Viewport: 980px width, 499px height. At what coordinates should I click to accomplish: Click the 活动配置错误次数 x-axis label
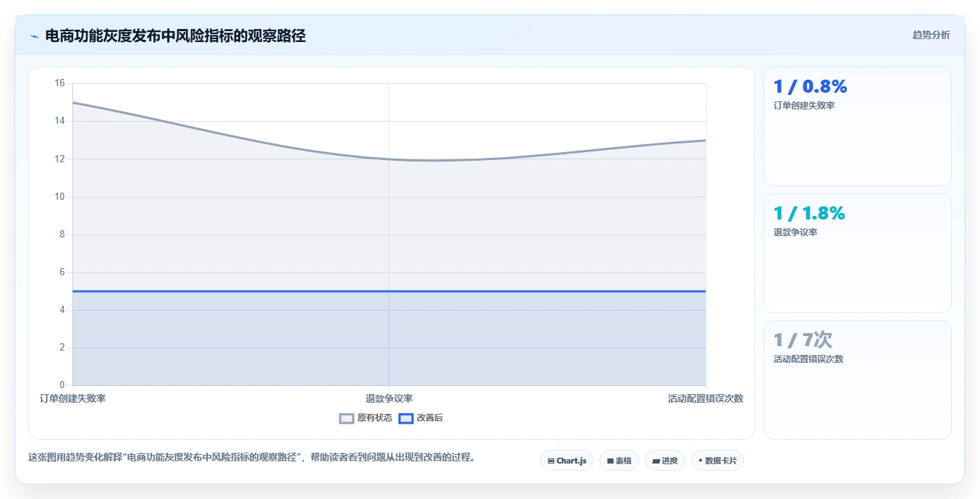[x=706, y=398]
